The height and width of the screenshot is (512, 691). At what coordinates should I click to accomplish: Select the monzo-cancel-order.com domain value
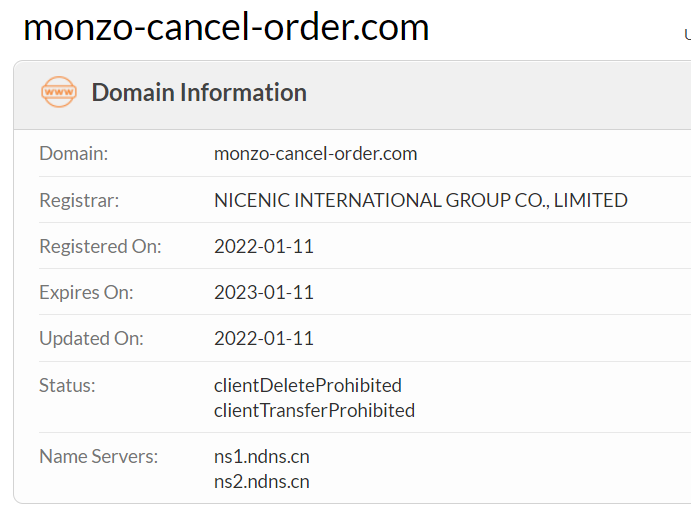(315, 154)
